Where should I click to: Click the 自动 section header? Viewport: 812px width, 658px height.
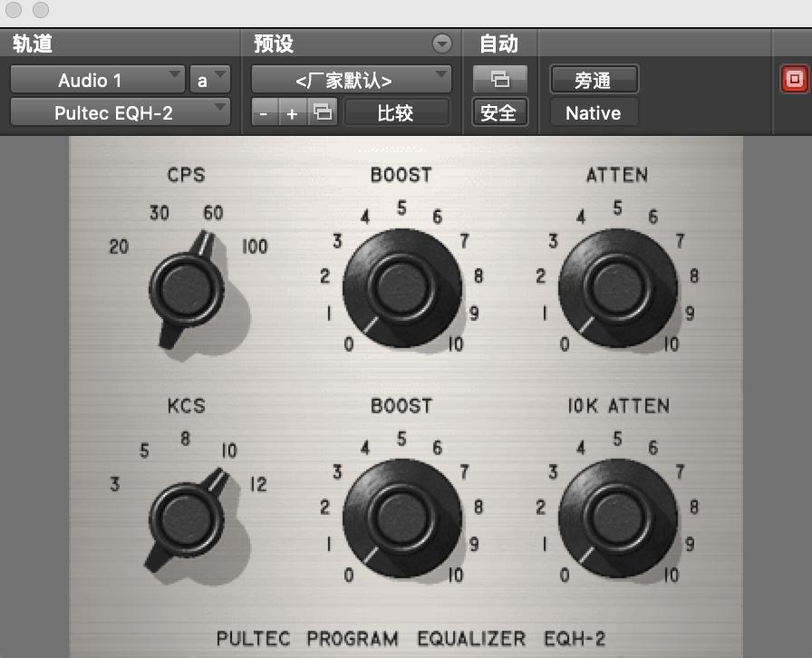(498, 44)
